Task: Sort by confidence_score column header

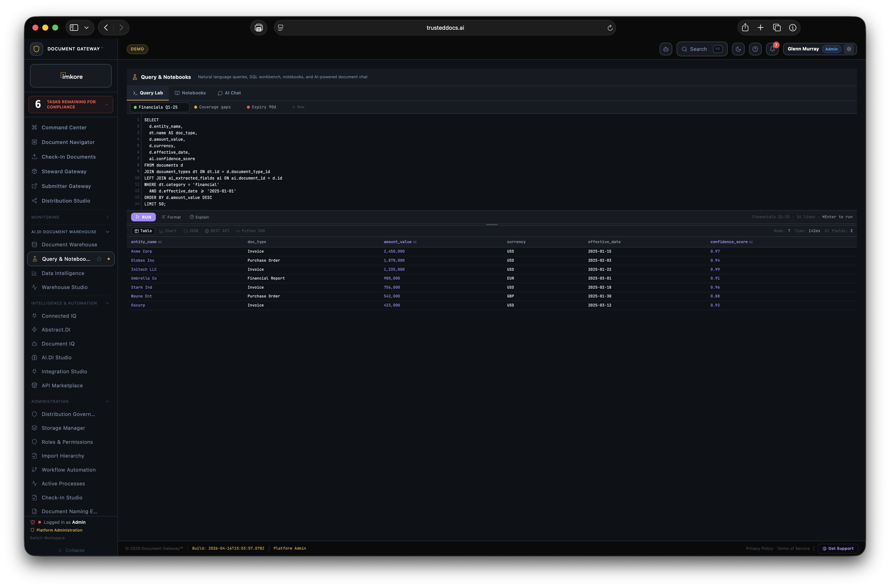Action: pos(731,242)
